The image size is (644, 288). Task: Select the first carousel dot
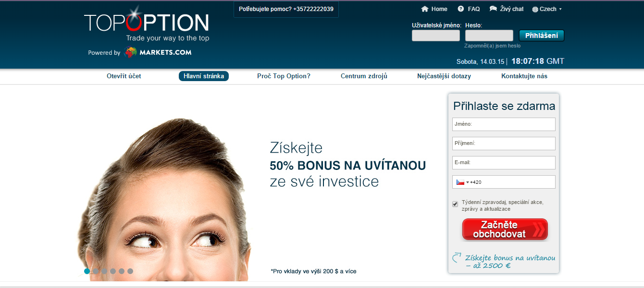[x=87, y=271]
